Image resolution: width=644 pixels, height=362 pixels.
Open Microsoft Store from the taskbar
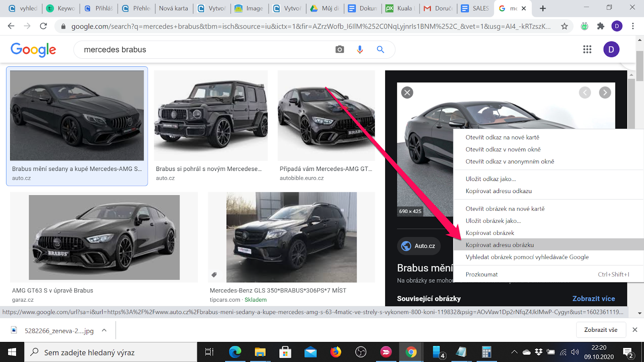[x=285, y=352]
